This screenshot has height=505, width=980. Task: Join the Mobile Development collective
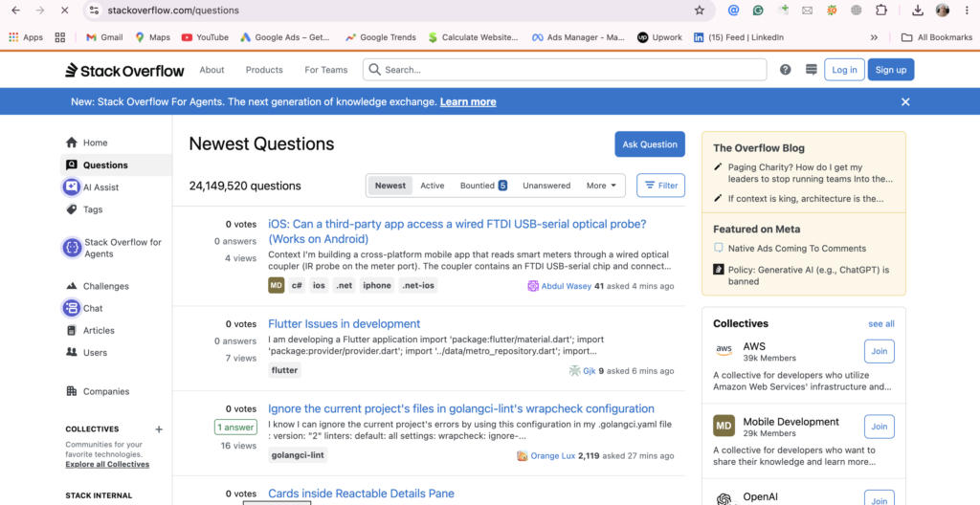pyautogui.click(x=880, y=427)
